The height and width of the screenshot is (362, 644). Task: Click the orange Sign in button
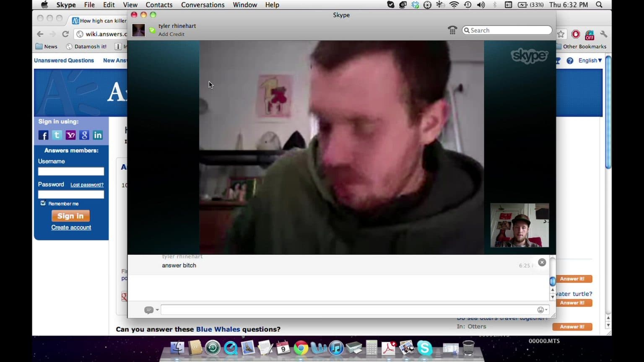tap(70, 216)
